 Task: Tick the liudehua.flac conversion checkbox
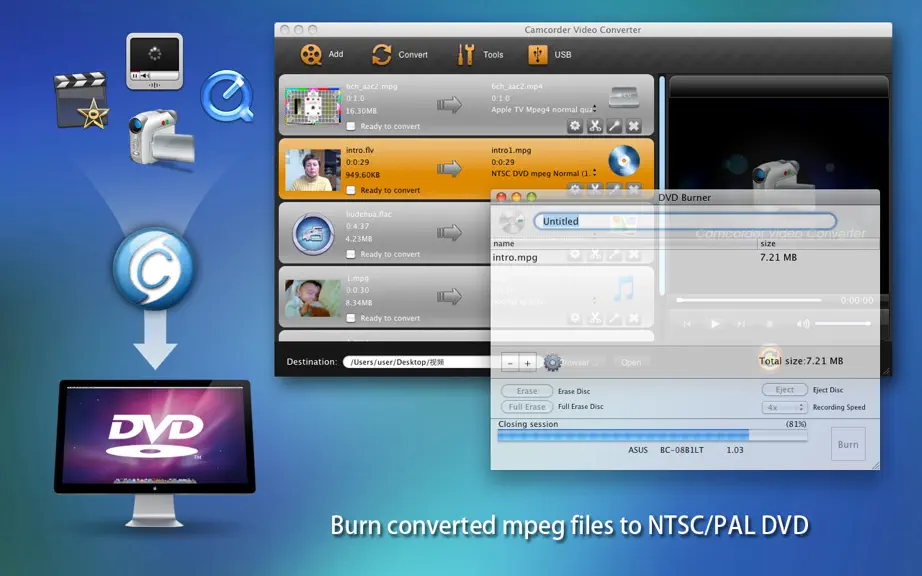pos(350,254)
